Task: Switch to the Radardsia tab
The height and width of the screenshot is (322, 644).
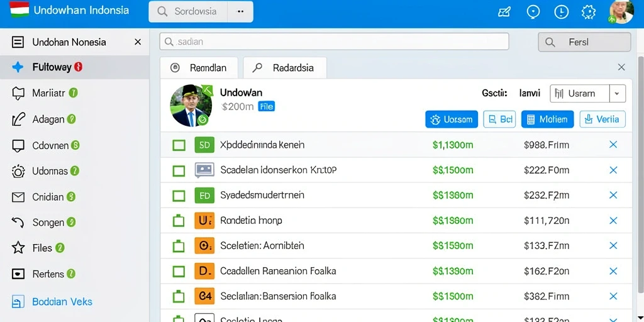Action: point(285,68)
